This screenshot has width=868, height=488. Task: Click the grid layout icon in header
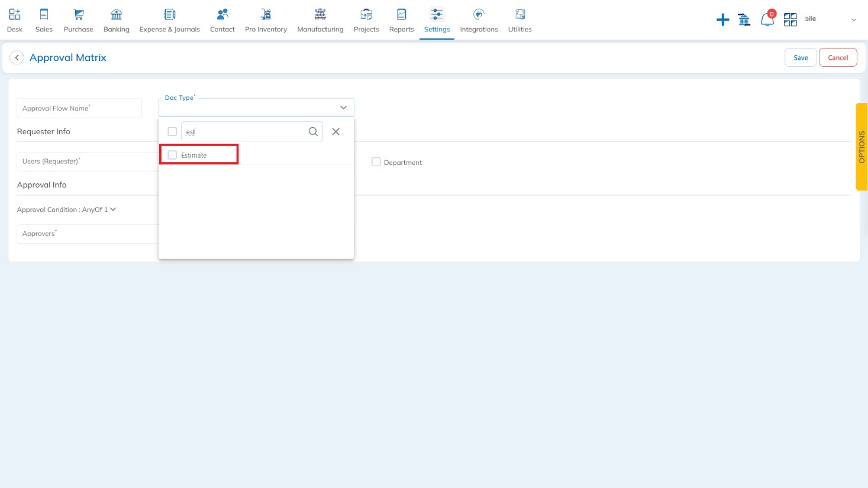(790, 20)
